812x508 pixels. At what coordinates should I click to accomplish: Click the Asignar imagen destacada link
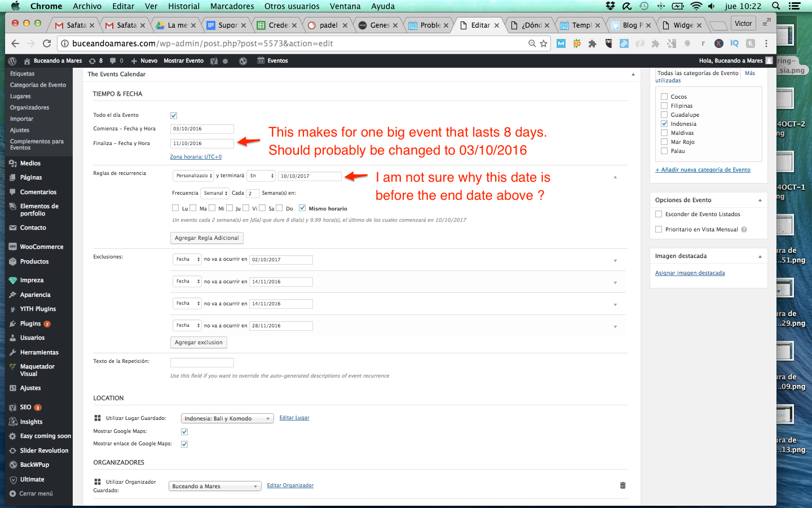tap(690, 273)
